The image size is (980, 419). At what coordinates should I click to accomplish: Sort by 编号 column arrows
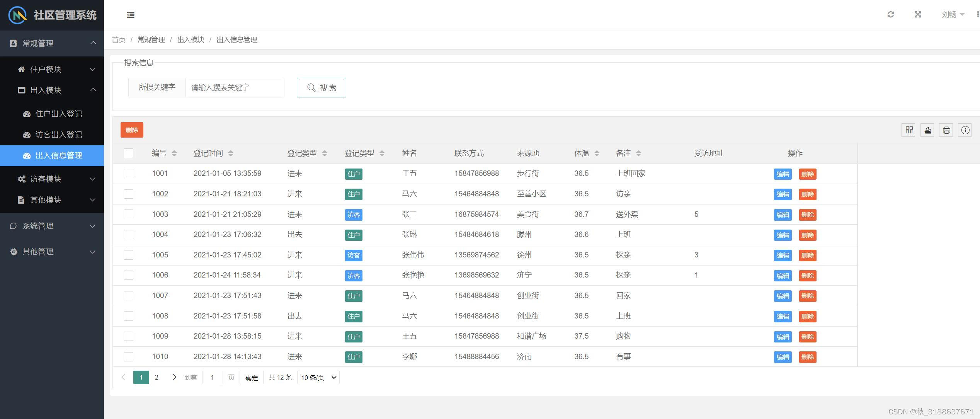click(x=174, y=153)
